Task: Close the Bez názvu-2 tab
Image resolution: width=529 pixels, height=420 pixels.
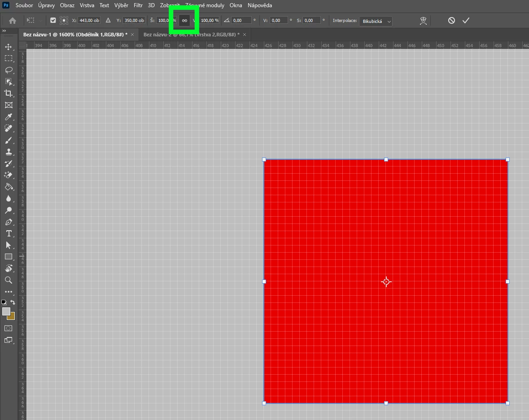Action: 245,35
